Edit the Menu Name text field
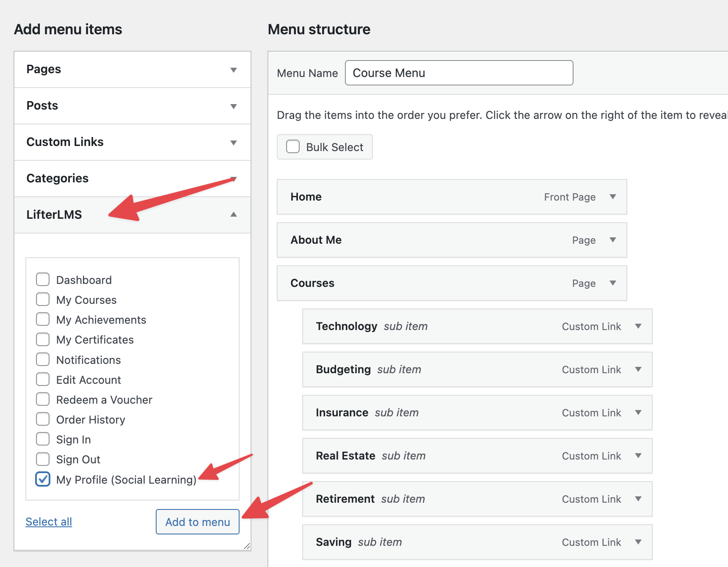 pyautogui.click(x=459, y=73)
